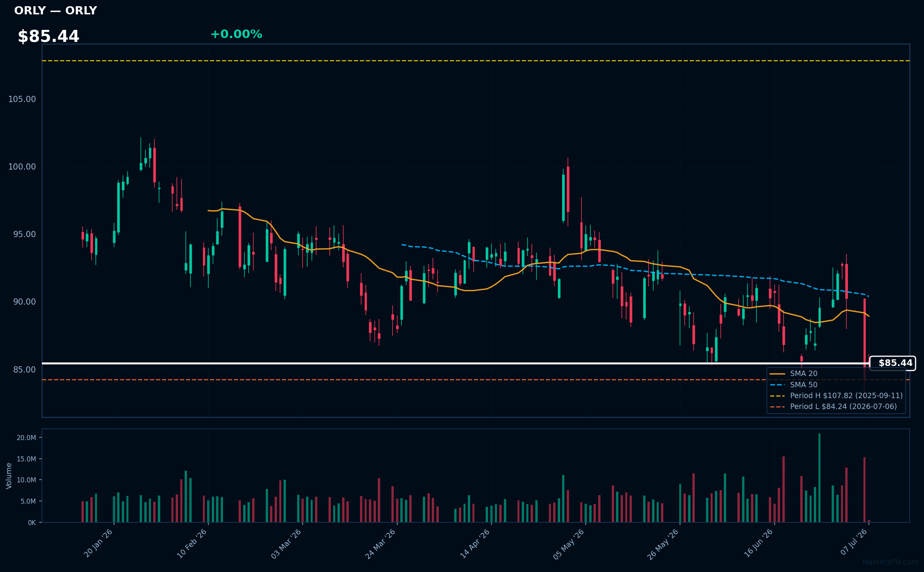Screen dimensions: 924x572
Task: Click the 90.00 price axis label
Action: click(x=24, y=302)
